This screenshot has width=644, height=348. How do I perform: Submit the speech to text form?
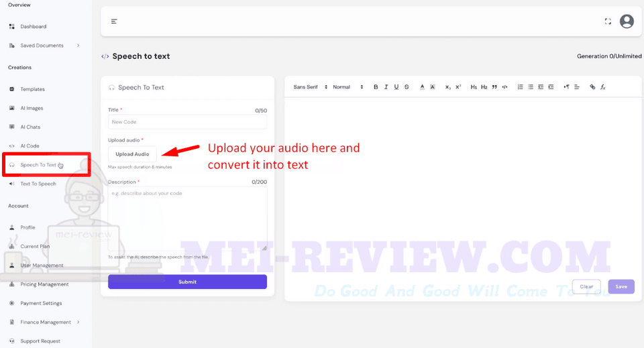(187, 282)
